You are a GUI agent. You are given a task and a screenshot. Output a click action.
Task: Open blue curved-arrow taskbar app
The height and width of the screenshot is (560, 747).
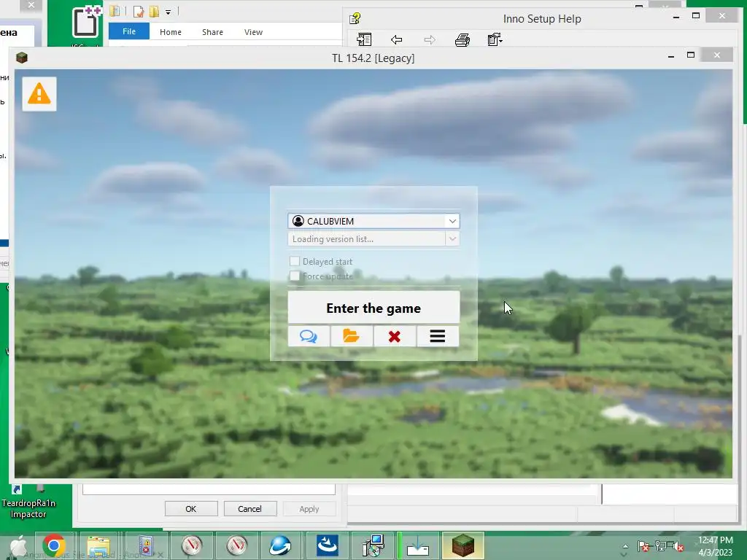click(327, 545)
